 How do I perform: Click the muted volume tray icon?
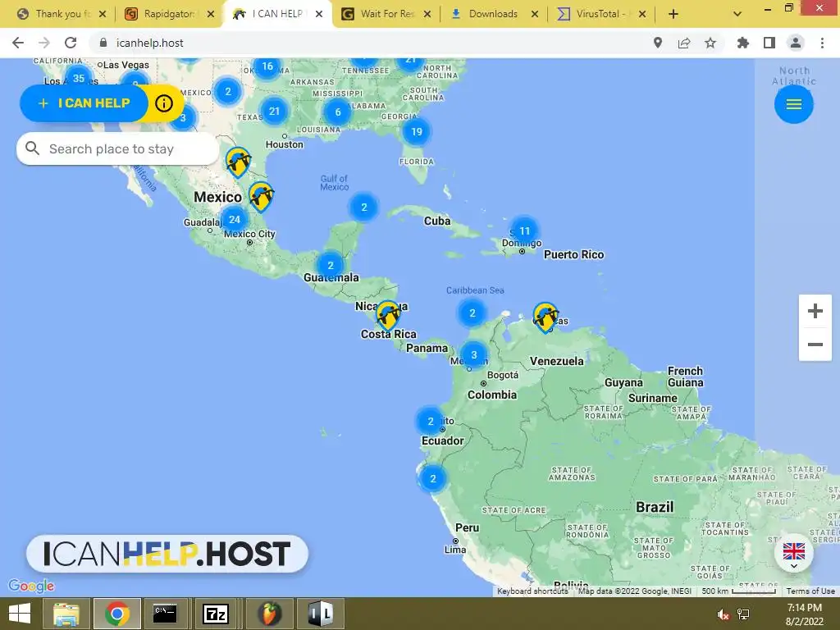click(x=724, y=614)
